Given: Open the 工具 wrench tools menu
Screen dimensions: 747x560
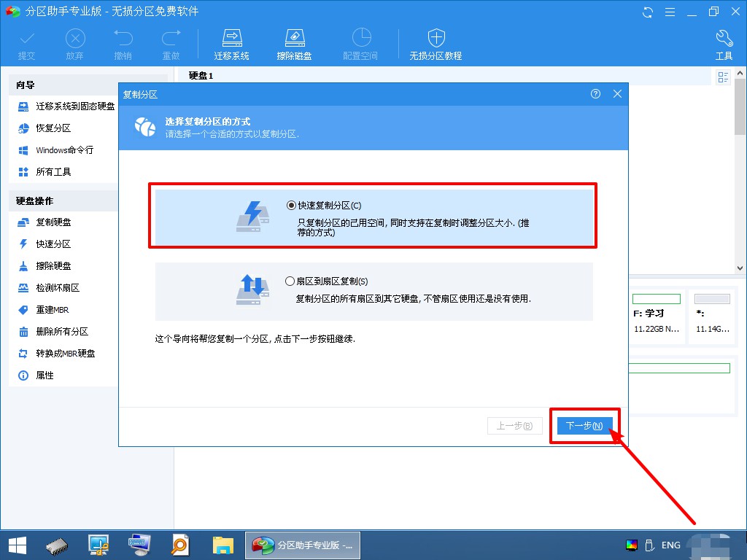Looking at the screenshot, I should coord(724,44).
